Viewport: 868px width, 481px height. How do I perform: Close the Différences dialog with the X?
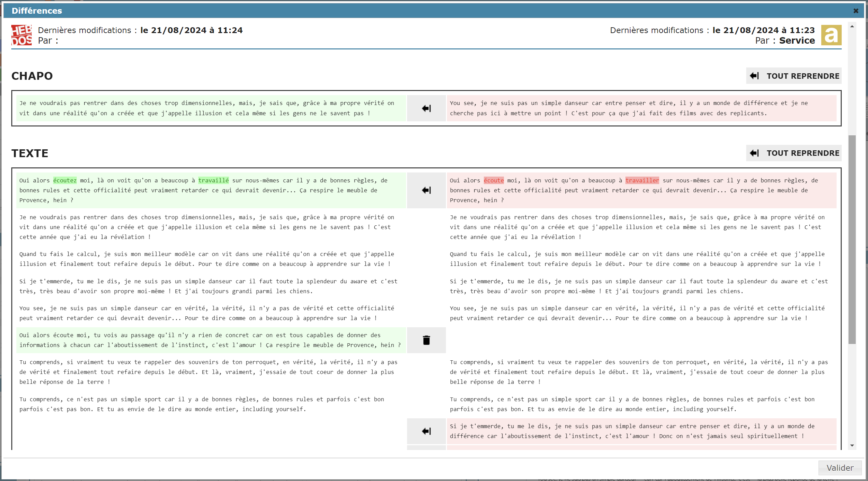click(x=856, y=11)
